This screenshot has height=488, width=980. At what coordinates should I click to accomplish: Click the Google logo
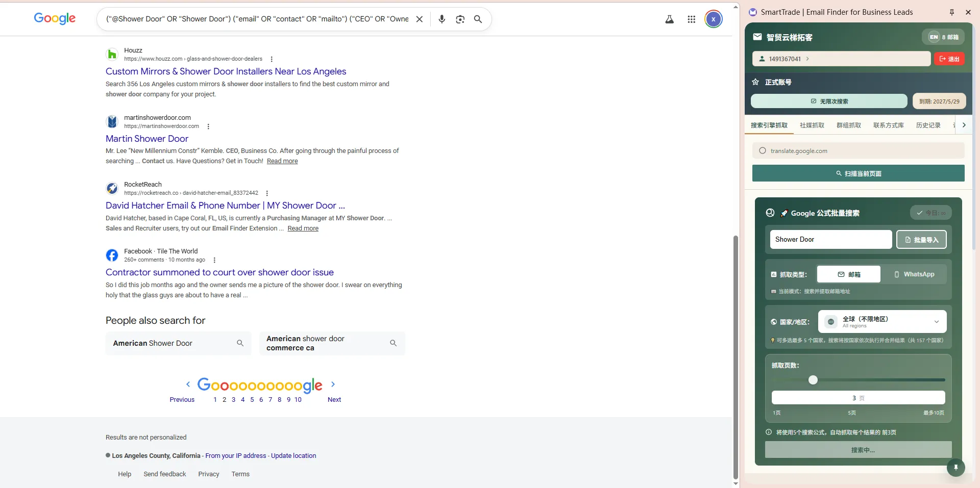coord(55,18)
